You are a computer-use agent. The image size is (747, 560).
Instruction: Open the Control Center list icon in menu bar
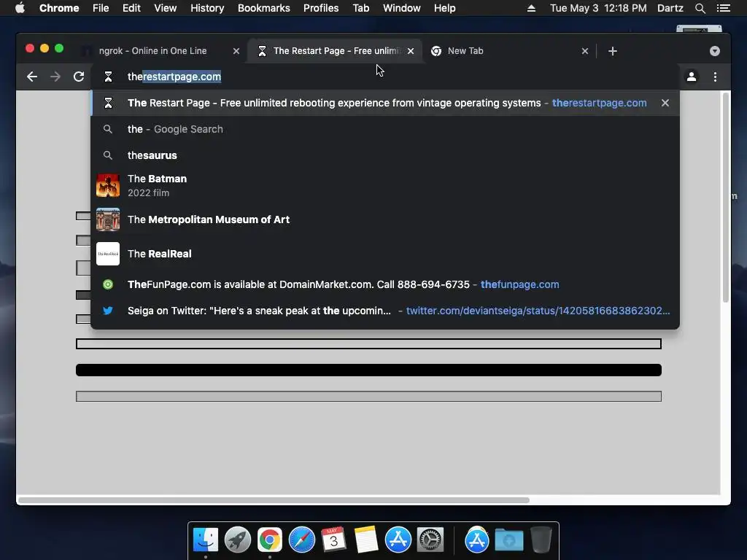[724, 8]
